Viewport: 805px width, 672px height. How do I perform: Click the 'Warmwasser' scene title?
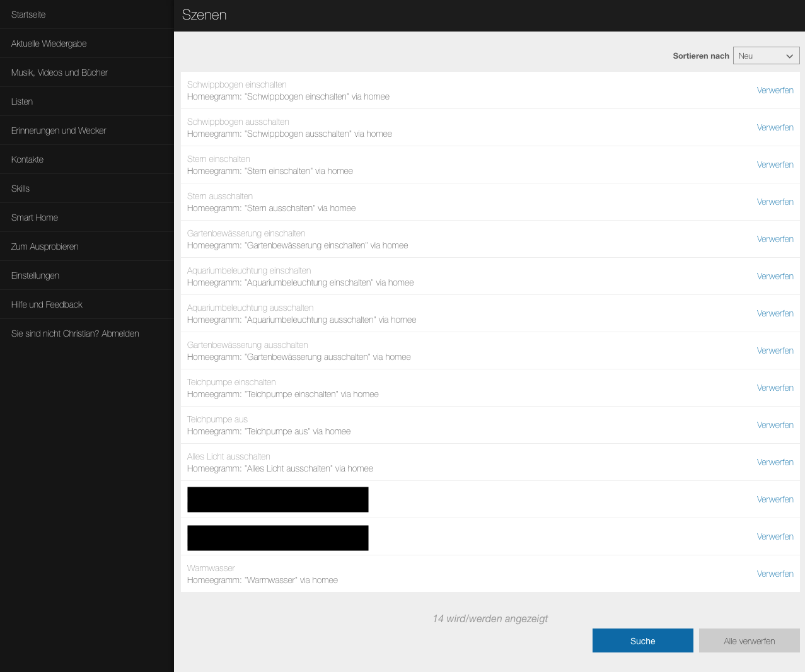coord(211,568)
